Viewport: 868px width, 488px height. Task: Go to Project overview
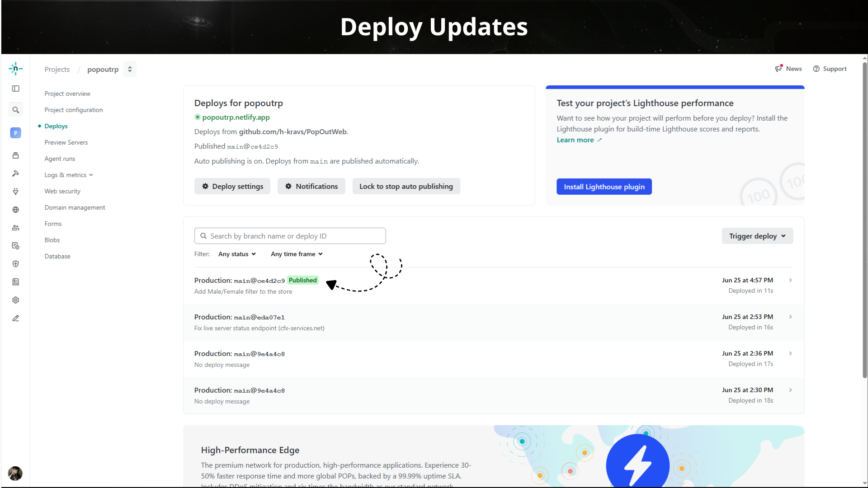67,94
